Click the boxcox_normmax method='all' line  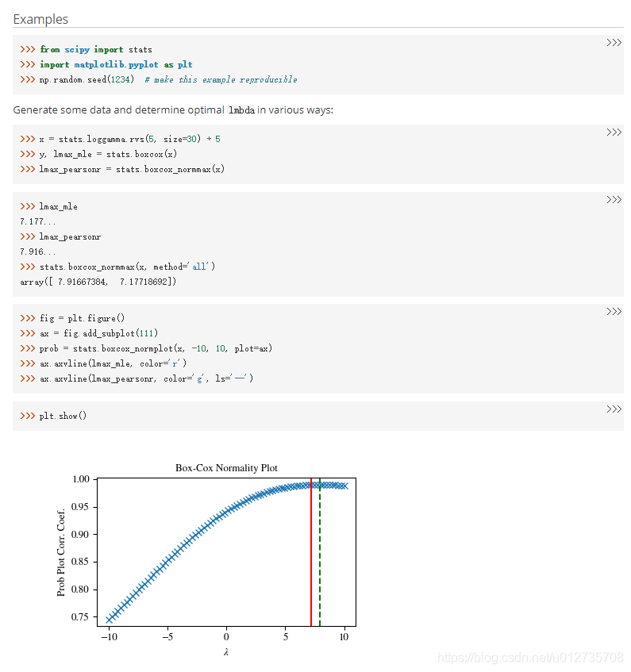click(x=127, y=267)
